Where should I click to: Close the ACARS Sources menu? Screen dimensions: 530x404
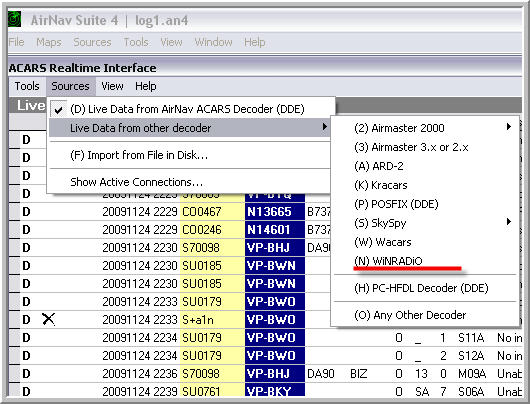point(71,86)
